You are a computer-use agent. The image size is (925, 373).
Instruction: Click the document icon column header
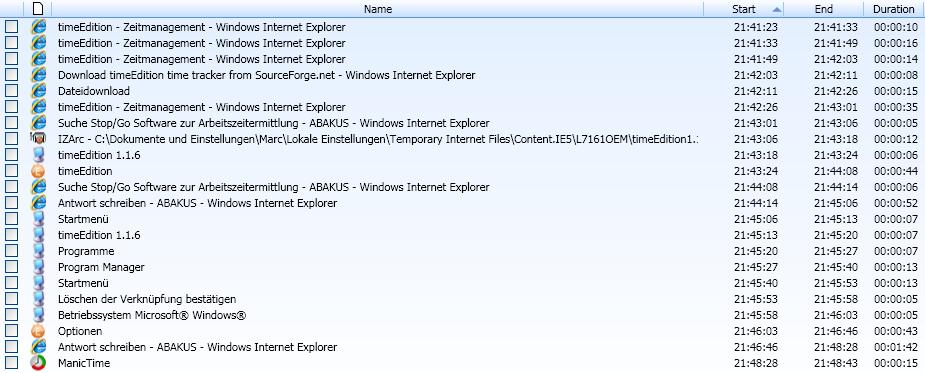coord(38,8)
